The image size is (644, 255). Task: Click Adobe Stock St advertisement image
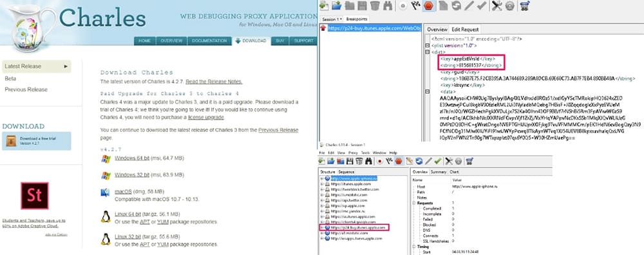pyautogui.click(x=35, y=196)
